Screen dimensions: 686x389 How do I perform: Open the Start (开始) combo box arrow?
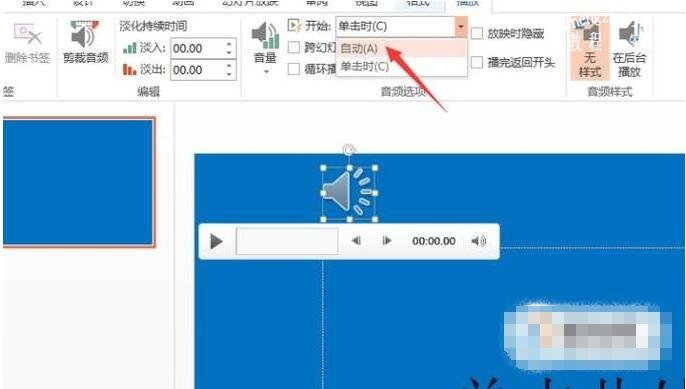(461, 27)
